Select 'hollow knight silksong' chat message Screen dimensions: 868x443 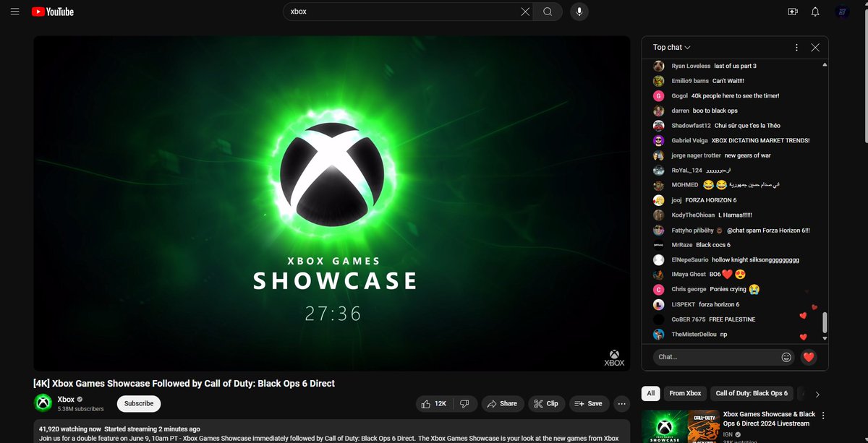pyautogui.click(x=755, y=259)
